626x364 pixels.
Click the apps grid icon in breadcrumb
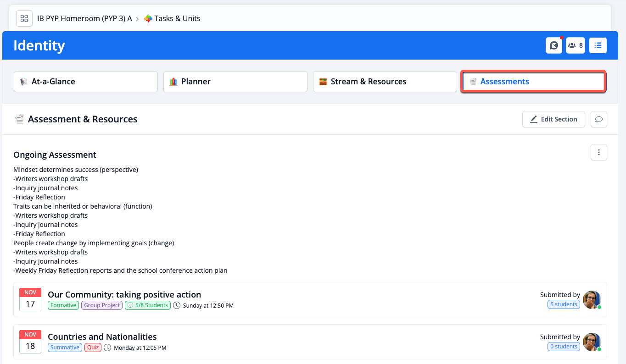[24, 18]
